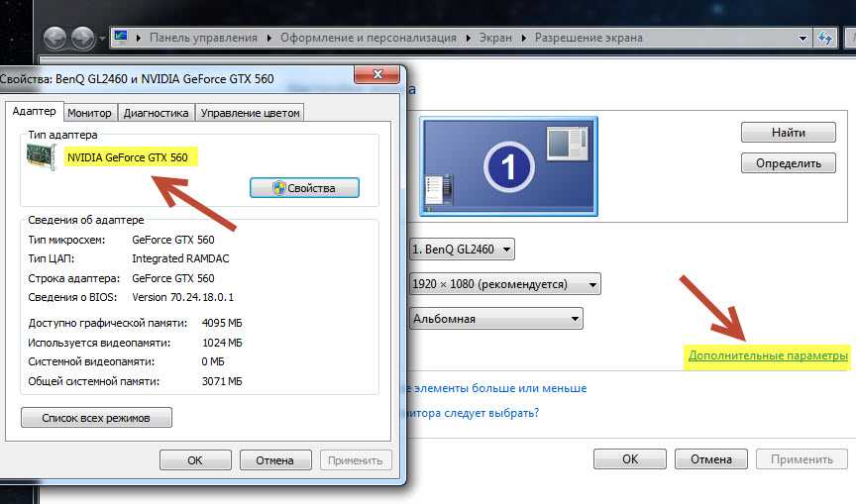This screenshot has height=504, width=856.
Task: Click 'Список всех режимов' button
Action: coord(96,418)
